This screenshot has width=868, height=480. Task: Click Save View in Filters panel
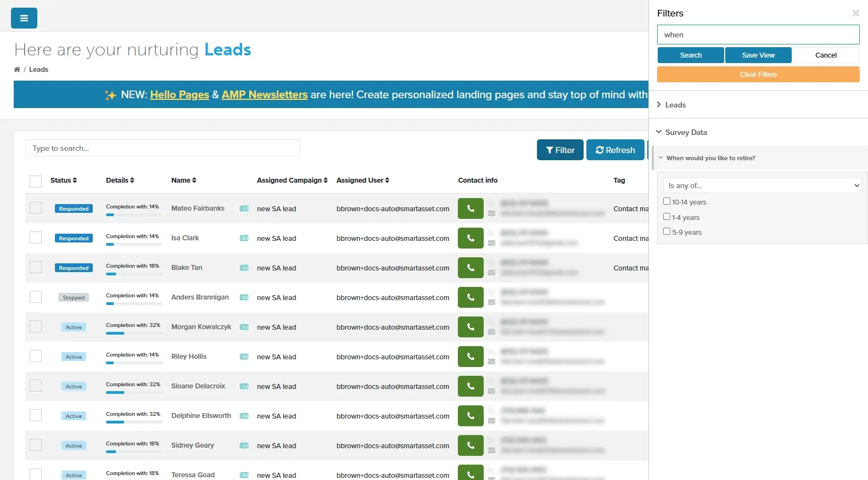(758, 55)
